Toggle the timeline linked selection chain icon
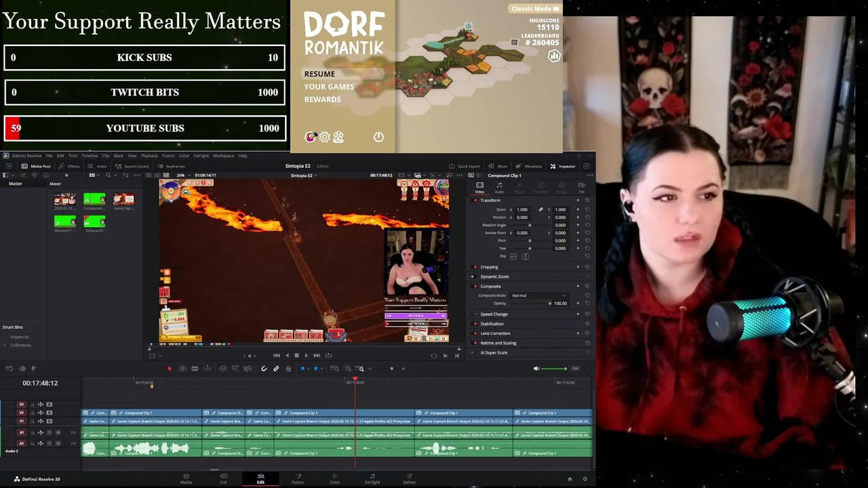Image resolution: width=868 pixels, height=488 pixels. click(x=276, y=369)
